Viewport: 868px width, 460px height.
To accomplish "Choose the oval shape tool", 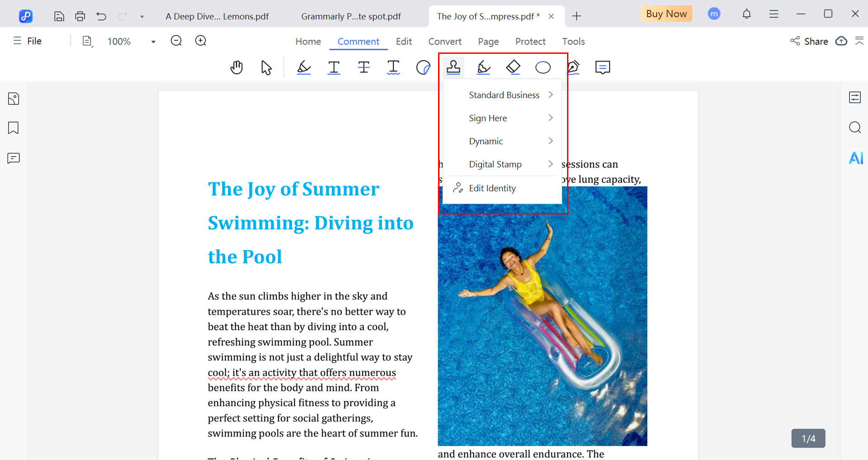I will (x=543, y=68).
